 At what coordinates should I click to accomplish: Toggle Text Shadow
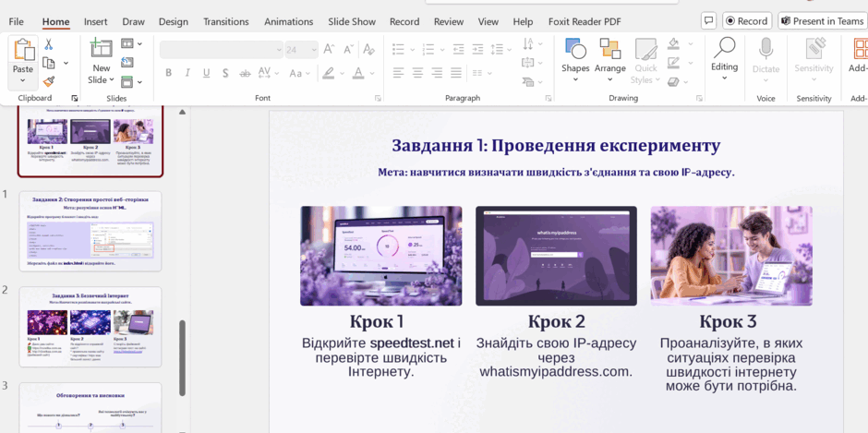pyautogui.click(x=225, y=73)
